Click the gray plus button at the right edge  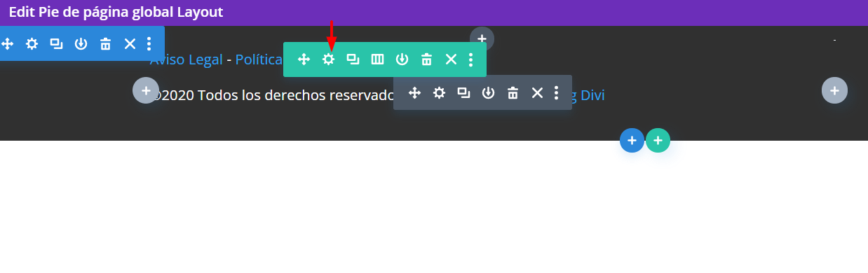pos(834,90)
